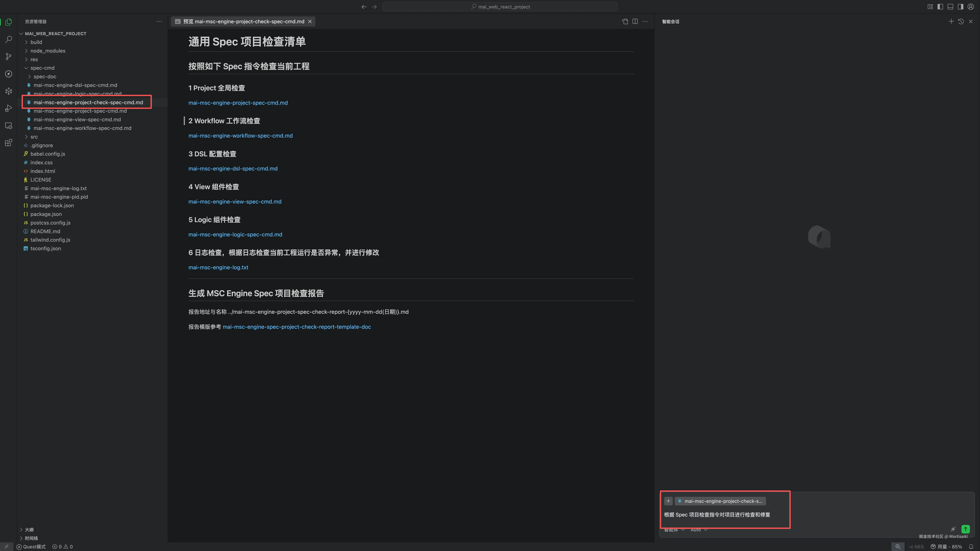Viewport: 980px width, 551px height.
Task: Follow the mai-msc-engine-dsl-spec-cmd.md link
Action: [233, 169]
